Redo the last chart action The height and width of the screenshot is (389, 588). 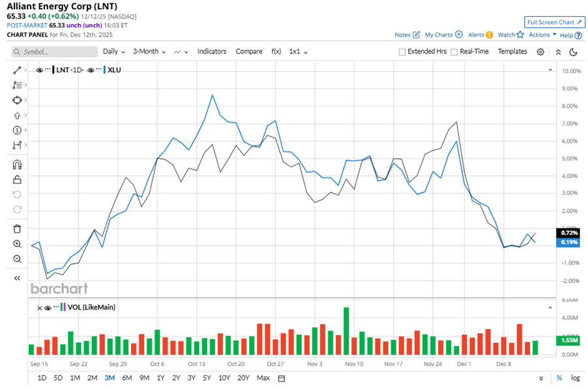(17, 210)
